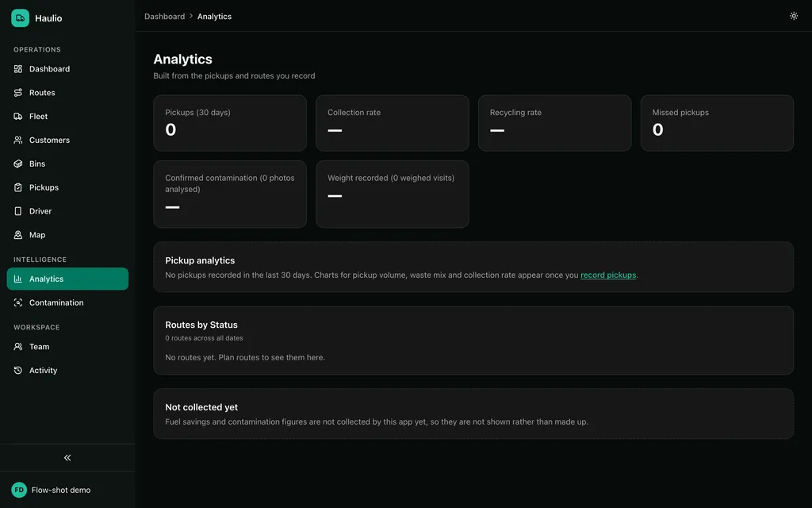Open the Flow-shot demo account name

tap(61, 490)
